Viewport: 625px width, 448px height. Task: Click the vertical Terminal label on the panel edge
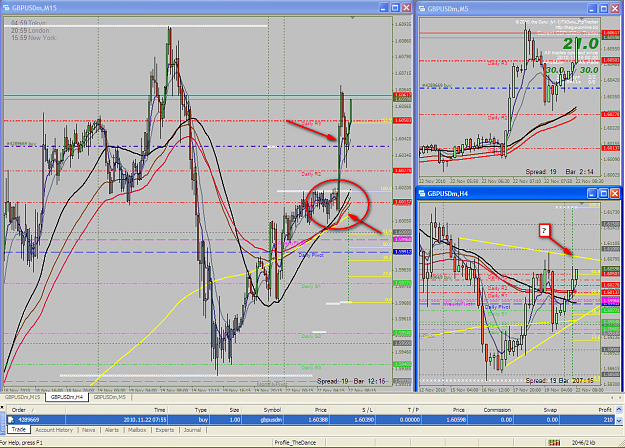(x=2, y=423)
